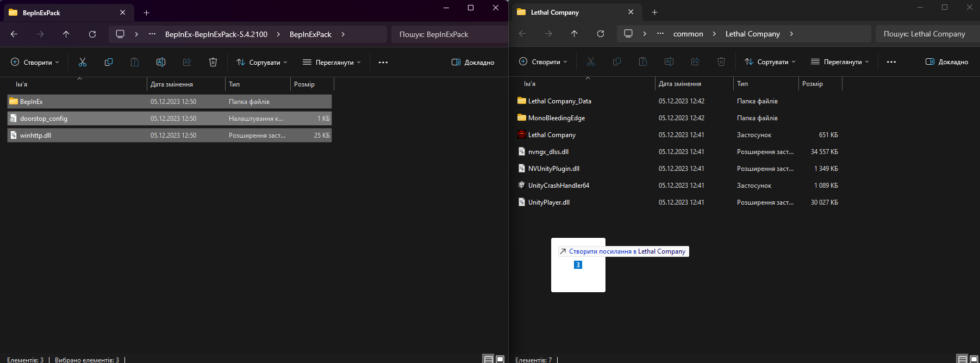Select MonoBleedingEdge folder
The width and height of the screenshot is (980, 363).
[x=678, y=118]
